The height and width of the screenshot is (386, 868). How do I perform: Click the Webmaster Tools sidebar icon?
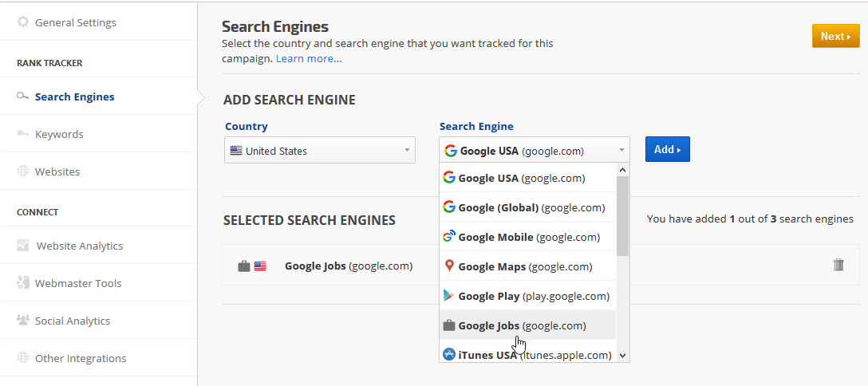coord(23,283)
